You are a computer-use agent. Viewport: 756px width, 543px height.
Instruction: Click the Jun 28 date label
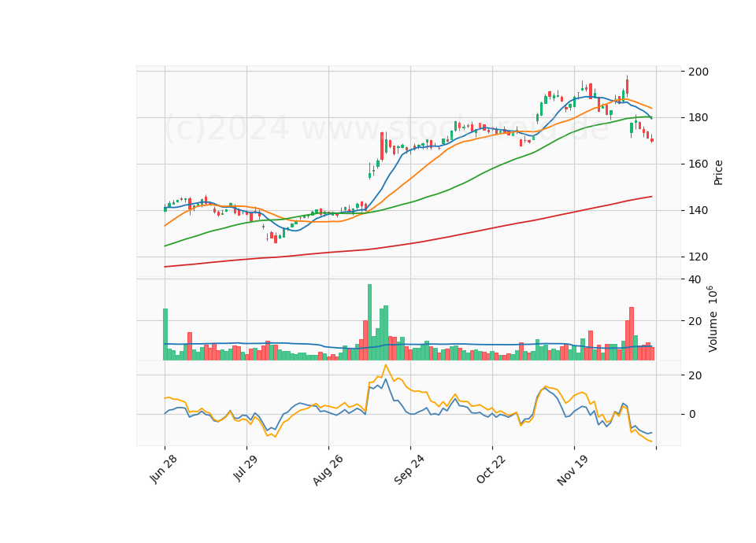click(x=164, y=469)
